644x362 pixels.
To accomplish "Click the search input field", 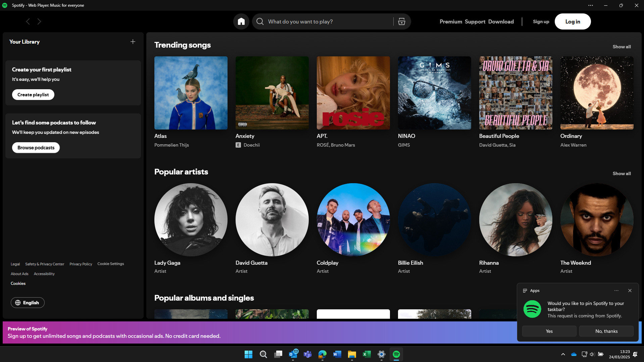I will coord(329,21).
